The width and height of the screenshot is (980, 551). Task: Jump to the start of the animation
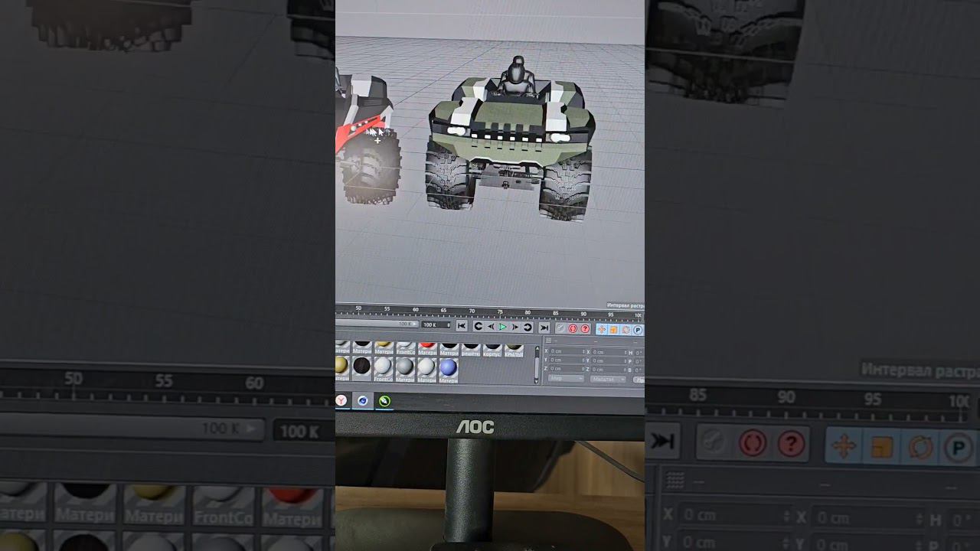tap(462, 327)
